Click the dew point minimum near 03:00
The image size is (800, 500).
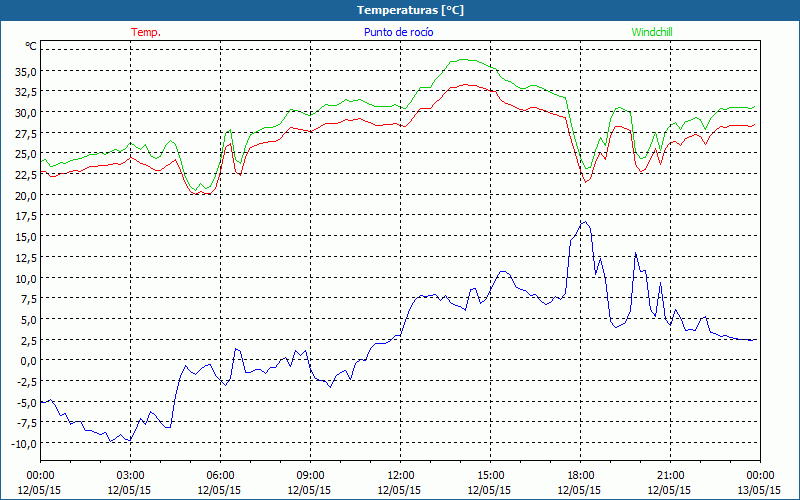coord(110,441)
